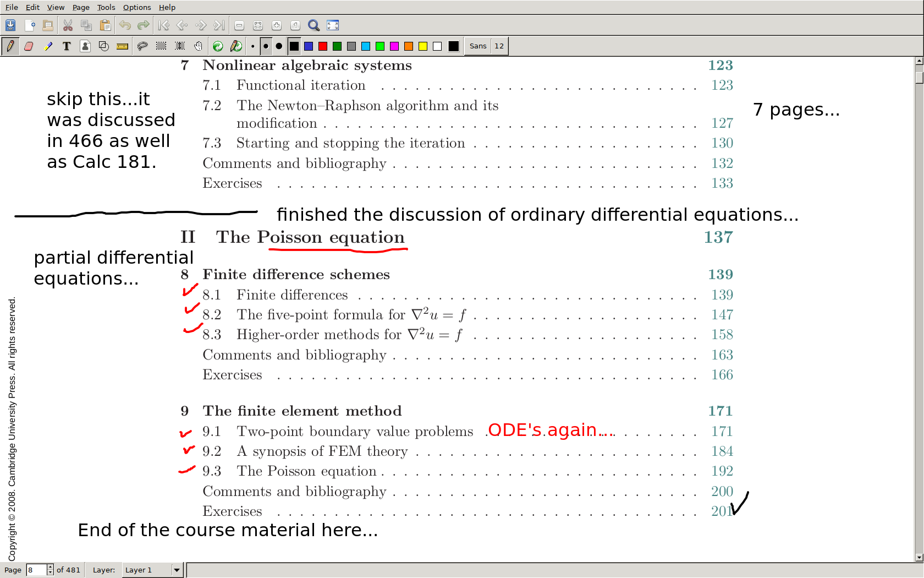Select the Eraser tool
This screenshot has width=924, height=578.
point(29,46)
